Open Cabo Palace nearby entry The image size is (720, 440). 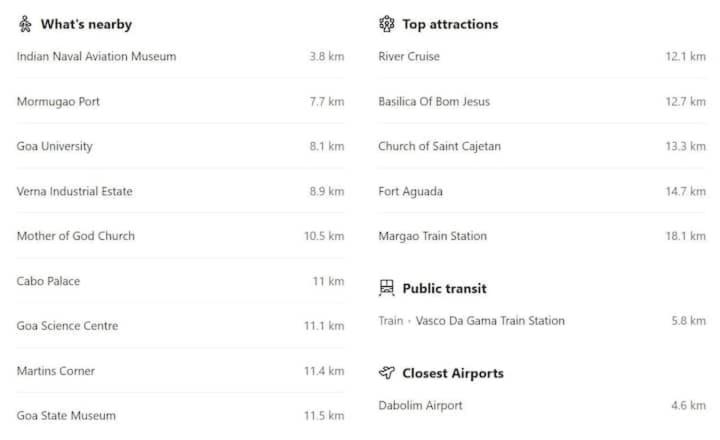180,281
